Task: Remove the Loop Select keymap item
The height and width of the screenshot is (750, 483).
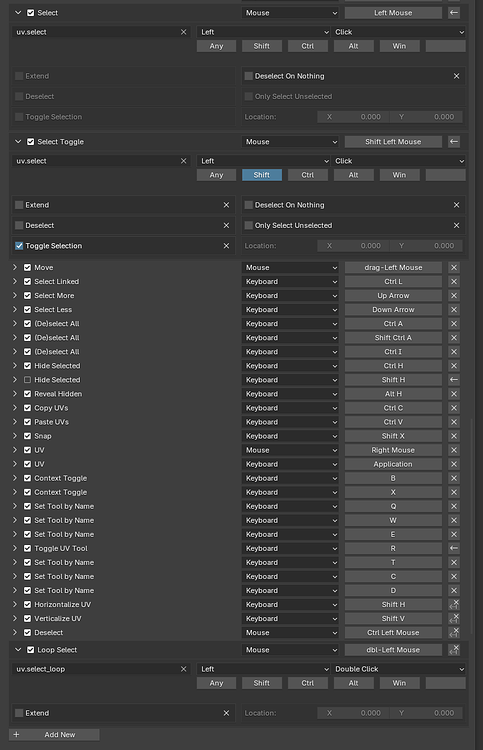Action: coord(454,650)
